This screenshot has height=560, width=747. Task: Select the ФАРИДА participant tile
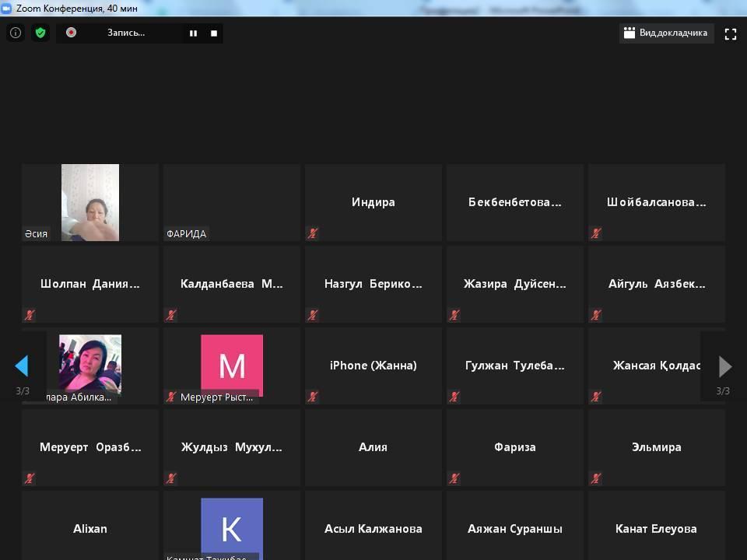pyautogui.click(x=232, y=202)
